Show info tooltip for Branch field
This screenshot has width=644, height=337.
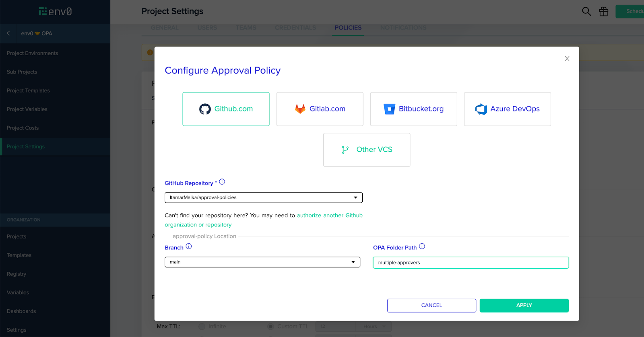point(189,247)
